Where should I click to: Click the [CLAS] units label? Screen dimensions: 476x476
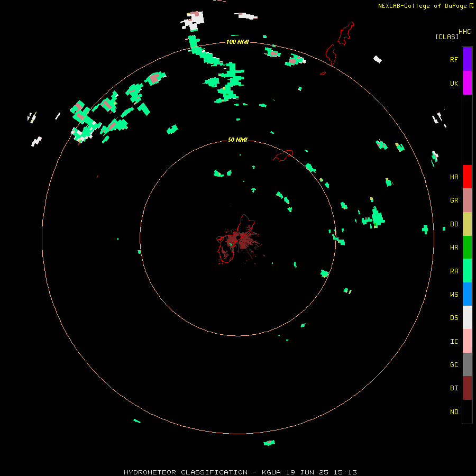[447, 36]
